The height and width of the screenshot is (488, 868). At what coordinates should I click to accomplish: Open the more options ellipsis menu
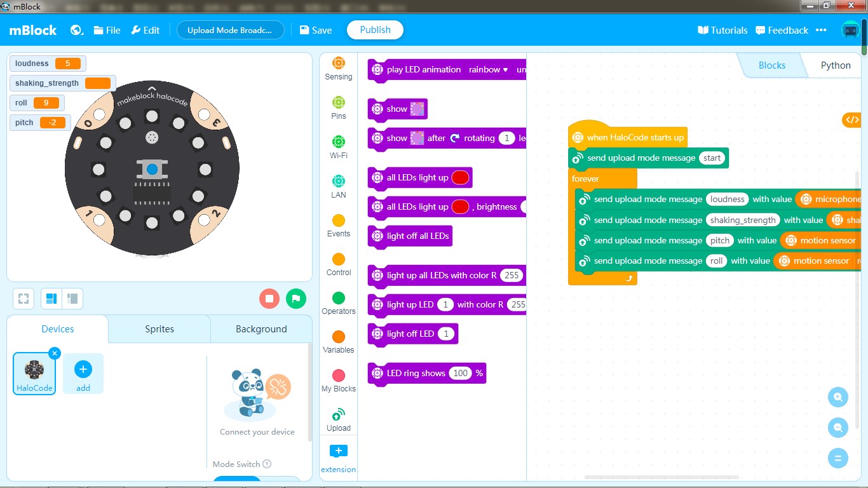tap(822, 30)
